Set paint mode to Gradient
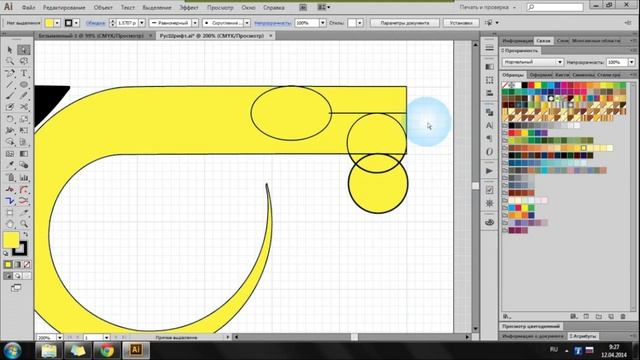 [18, 264]
